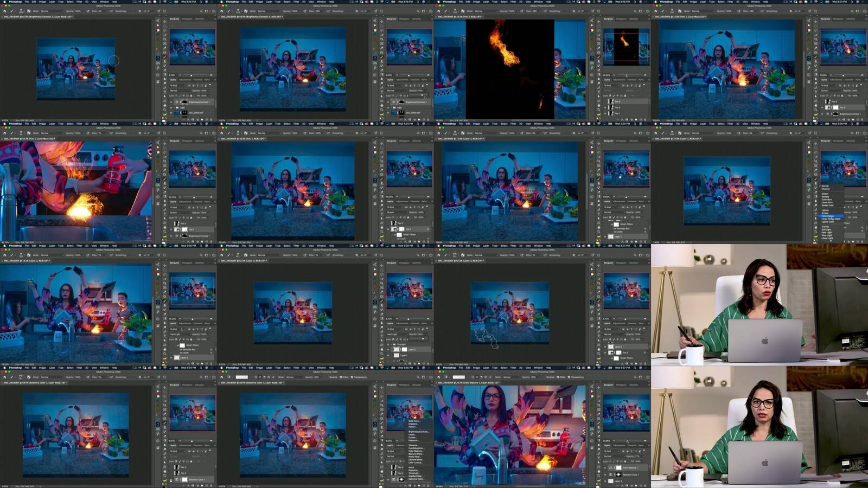Pick Hue/Saturation in the open adjustment-layer menu
The image size is (868, 488).
(417, 448)
